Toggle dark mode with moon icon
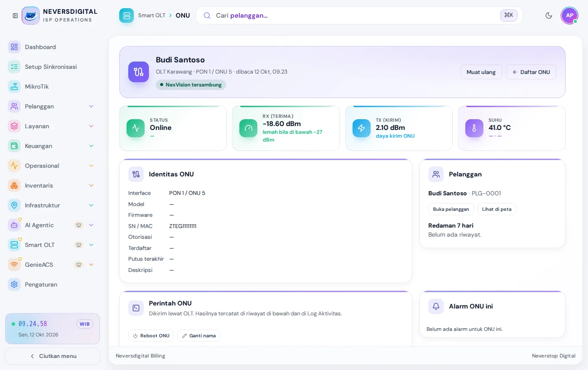This screenshot has height=370, width=588. (549, 15)
